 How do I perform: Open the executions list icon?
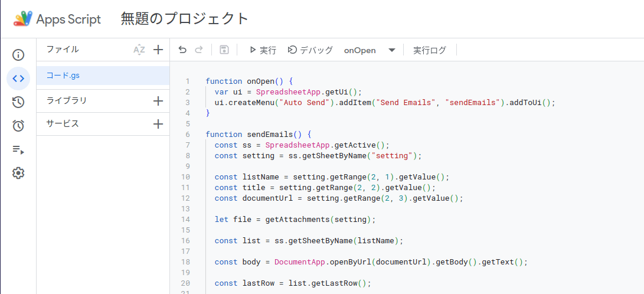(x=18, y=149)
